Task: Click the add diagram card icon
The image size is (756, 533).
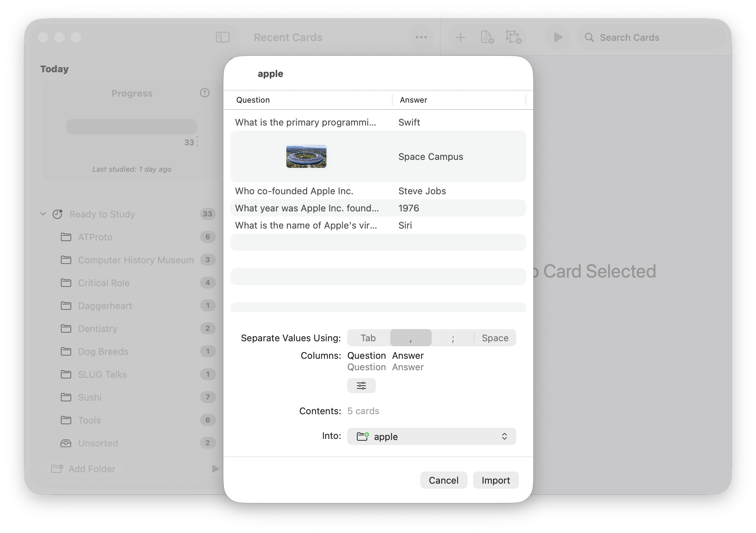Action: (x=513, y=37)
